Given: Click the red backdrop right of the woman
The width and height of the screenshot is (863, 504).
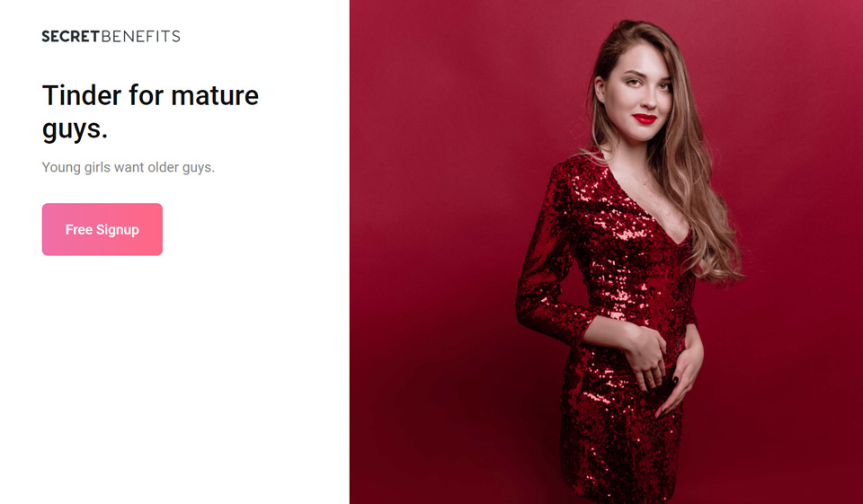Looking at the screenshot, I should pos(804,248).
